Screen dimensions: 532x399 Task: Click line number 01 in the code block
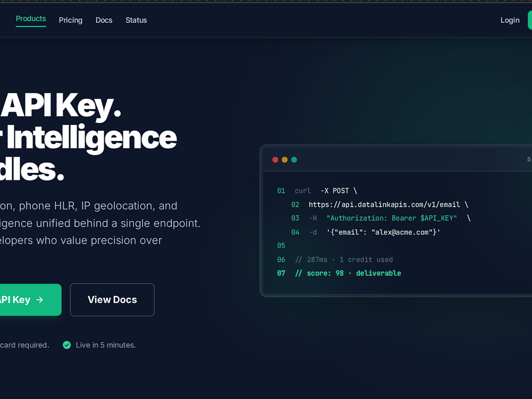pyautogui.click(x=281, y=190)
